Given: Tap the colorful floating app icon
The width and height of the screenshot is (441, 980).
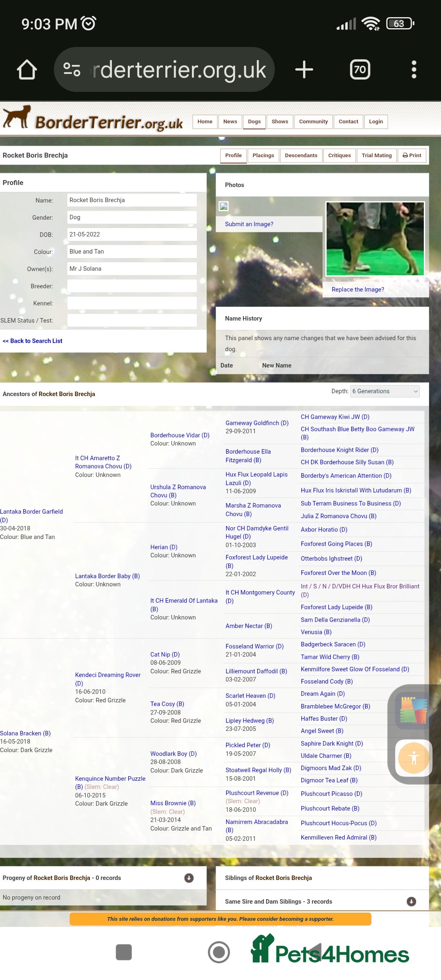Looking at the screenshot, I should [x=413, y=710].
